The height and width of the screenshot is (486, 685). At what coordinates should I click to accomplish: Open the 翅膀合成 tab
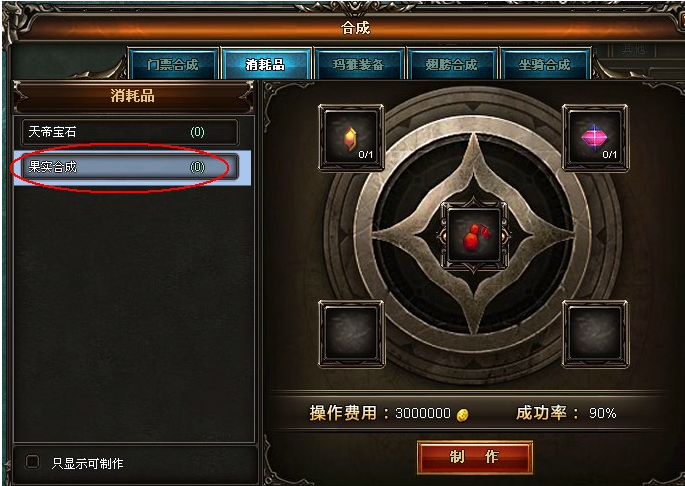pyautogui.click(x=451, y=65)
